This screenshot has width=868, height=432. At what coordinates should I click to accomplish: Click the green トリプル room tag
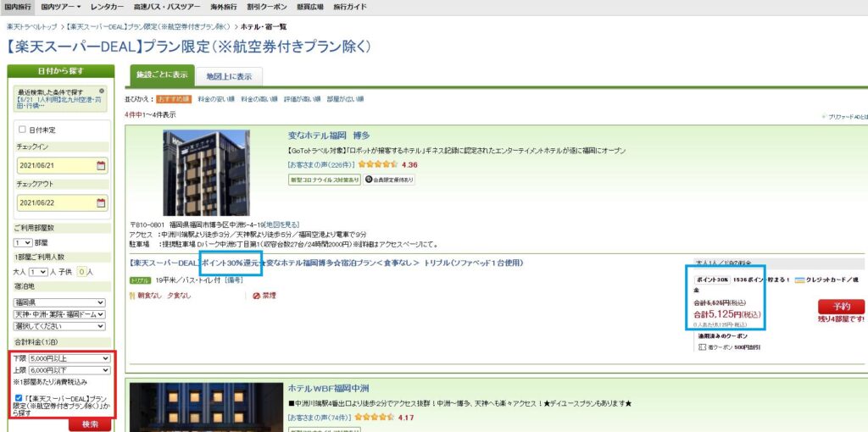pos(140,280)
